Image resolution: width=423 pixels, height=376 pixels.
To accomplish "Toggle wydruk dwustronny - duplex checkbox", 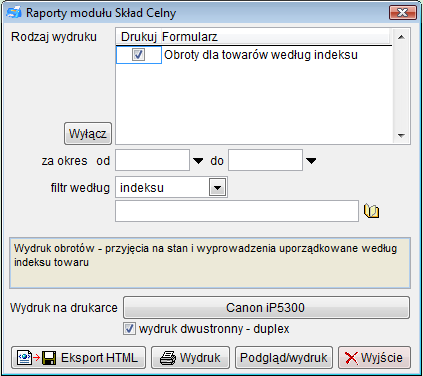I will coord(129,329).
